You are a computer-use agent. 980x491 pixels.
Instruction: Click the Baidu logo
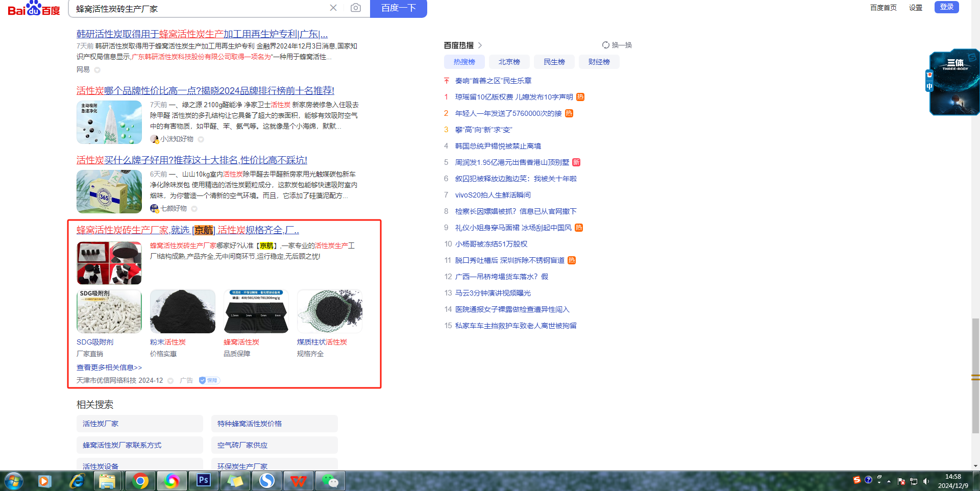point(34,8)
